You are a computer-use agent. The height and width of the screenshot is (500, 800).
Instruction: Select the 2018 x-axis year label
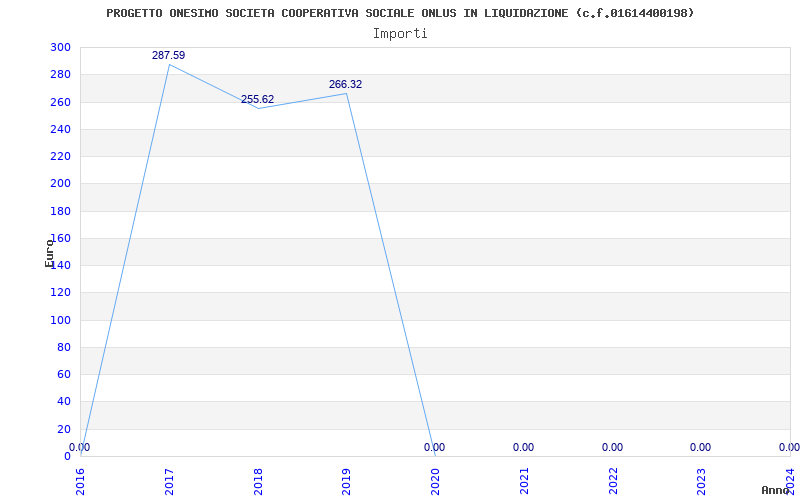[x=258, y=481]
